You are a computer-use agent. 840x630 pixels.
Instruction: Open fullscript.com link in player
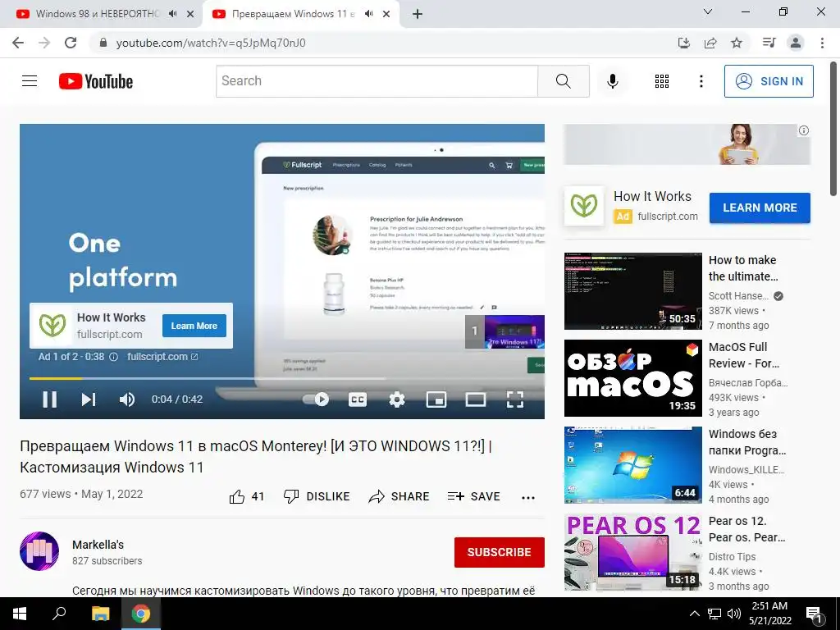point(162,357)
